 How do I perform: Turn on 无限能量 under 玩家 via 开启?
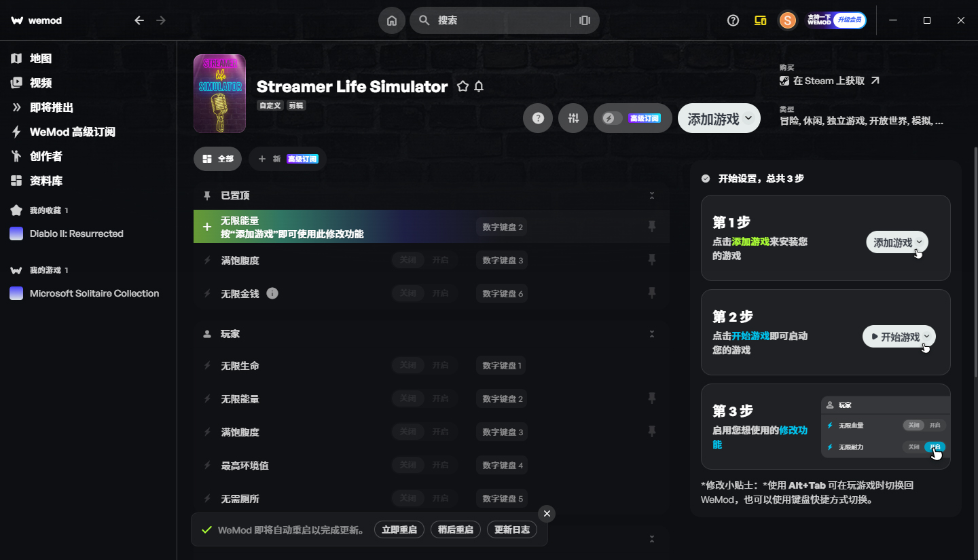click(x=441, y=398)
